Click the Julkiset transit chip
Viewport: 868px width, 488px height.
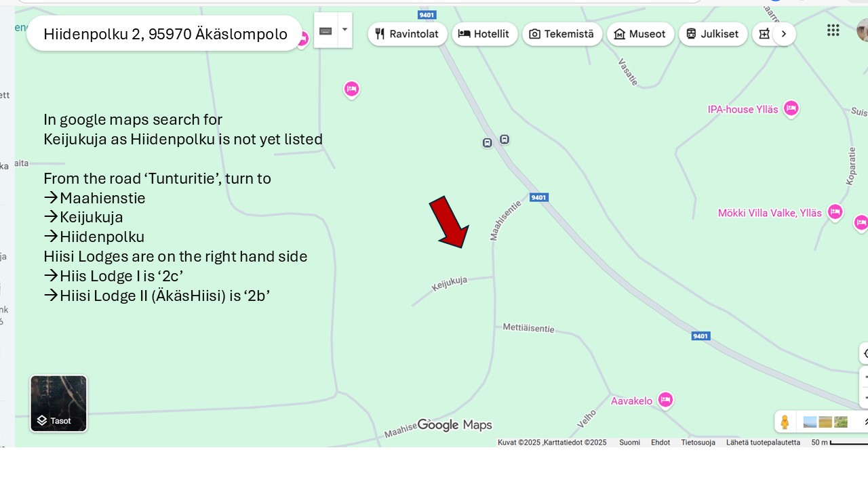(x=712, y=34)
